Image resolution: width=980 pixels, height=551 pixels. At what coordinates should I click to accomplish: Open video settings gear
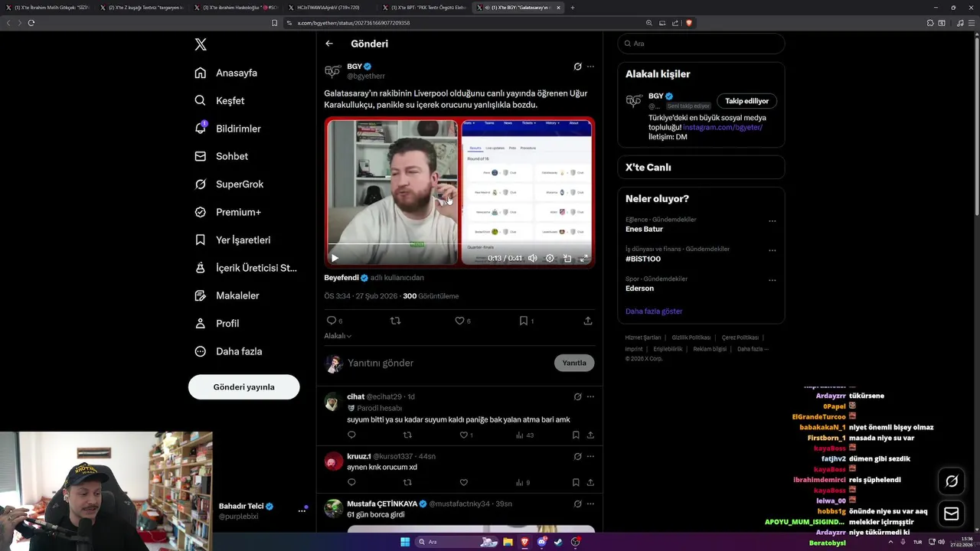pyautogui.click(x=550, y=258)
